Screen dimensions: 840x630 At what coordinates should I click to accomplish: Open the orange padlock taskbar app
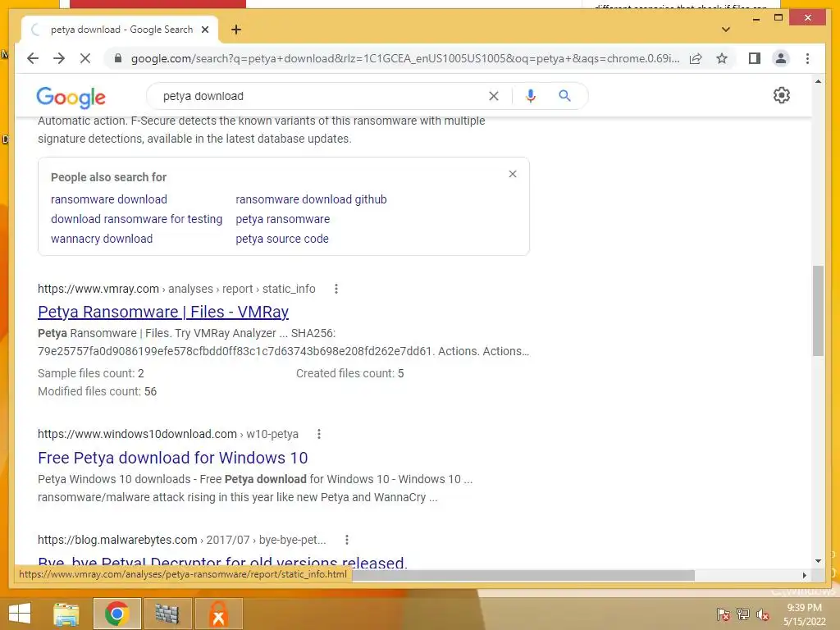coord(218,614)
